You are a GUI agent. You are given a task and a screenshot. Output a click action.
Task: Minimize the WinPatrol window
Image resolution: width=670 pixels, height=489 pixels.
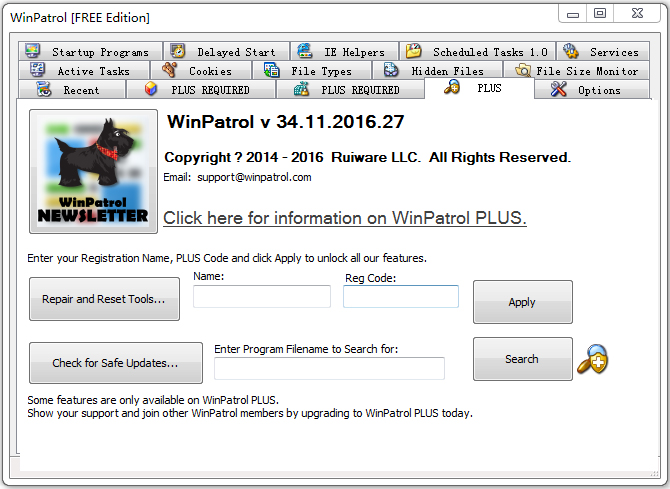(x=573, y=14)
